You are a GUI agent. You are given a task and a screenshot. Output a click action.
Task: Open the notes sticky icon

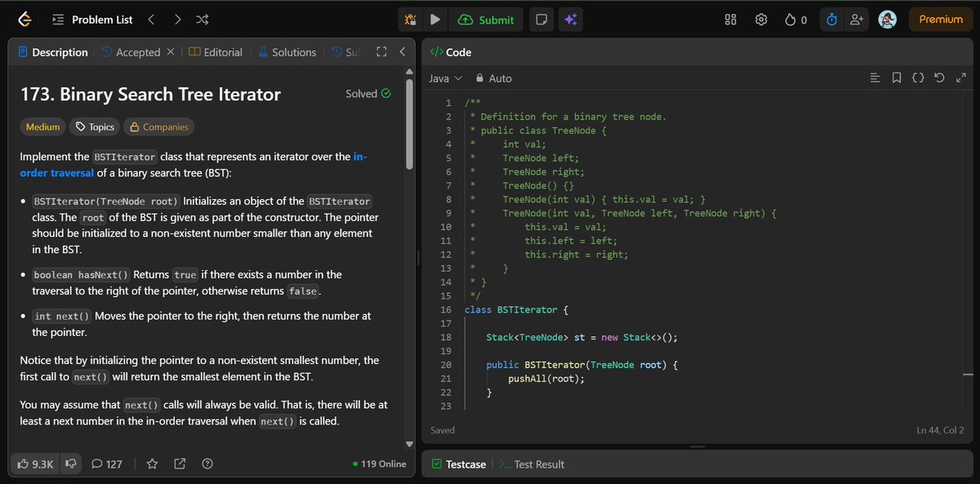[540, 20]
